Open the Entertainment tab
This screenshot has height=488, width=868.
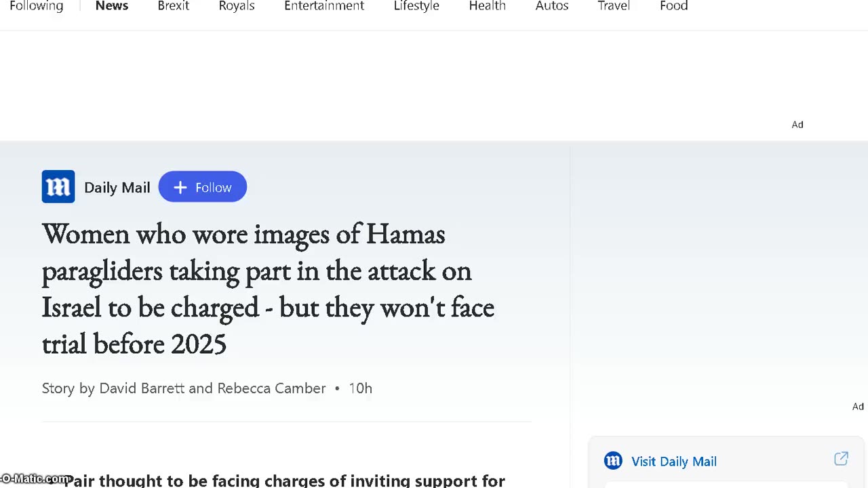tap(324, 6)
